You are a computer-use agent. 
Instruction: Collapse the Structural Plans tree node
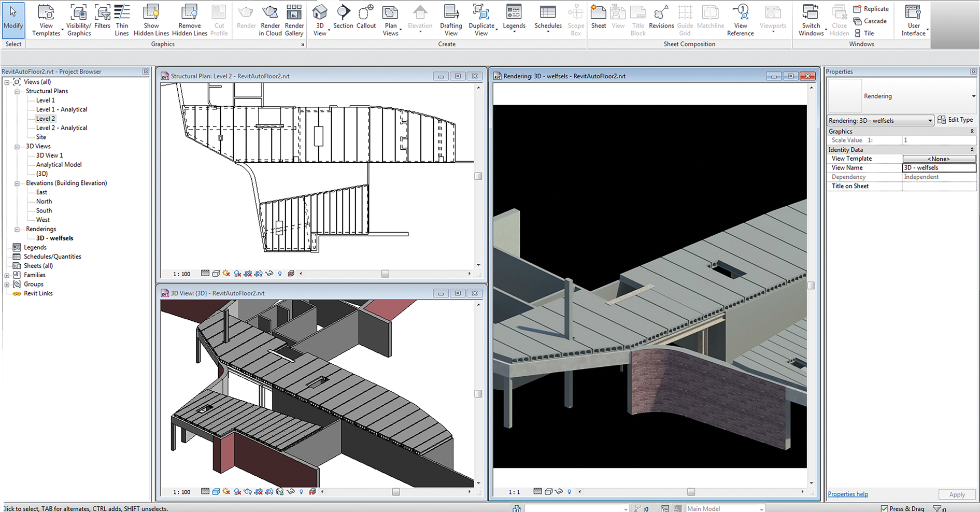click(17, 92)
